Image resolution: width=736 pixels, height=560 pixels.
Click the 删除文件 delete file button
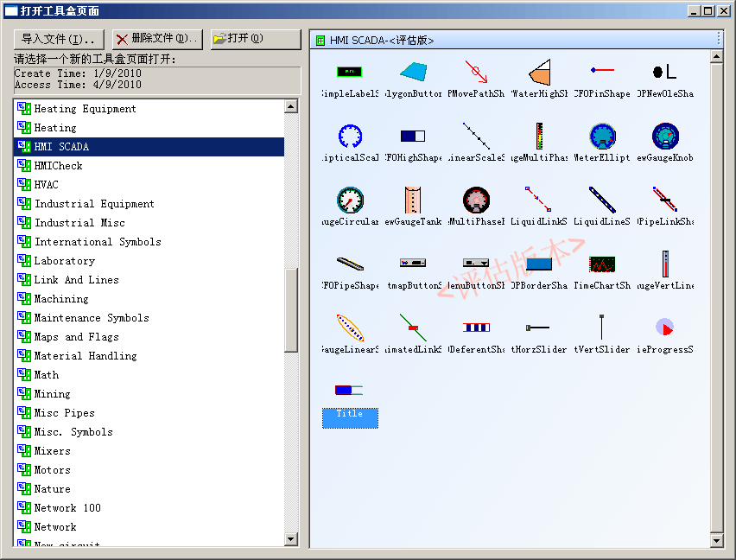pyautogui.click(x=158, y=39)
